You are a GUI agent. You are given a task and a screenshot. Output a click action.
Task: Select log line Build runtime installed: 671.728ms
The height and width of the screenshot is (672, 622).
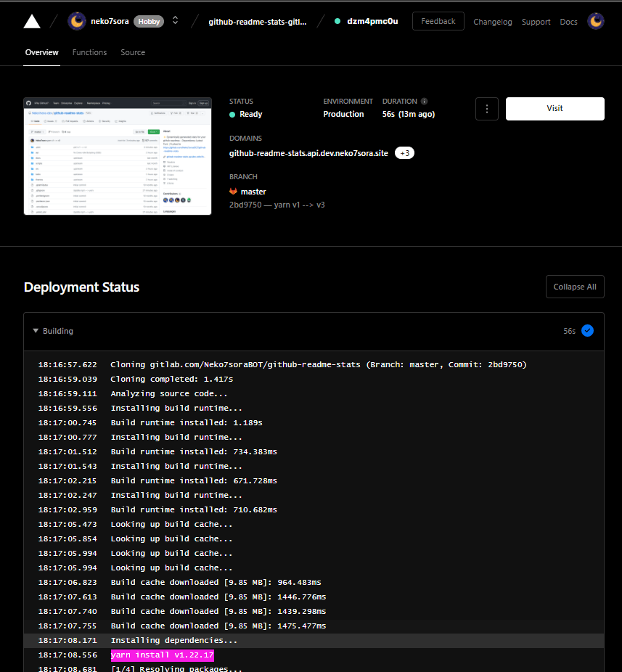click(x=314, y=481)
